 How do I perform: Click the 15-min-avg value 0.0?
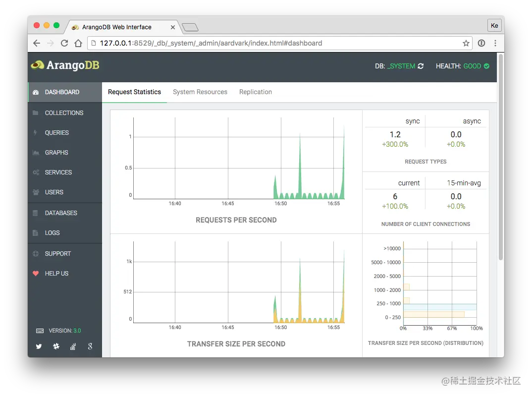tap(456, 197)
